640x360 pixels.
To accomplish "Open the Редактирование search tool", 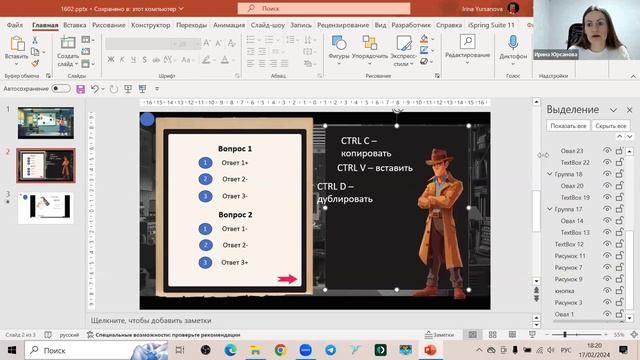I will [467, 49].
